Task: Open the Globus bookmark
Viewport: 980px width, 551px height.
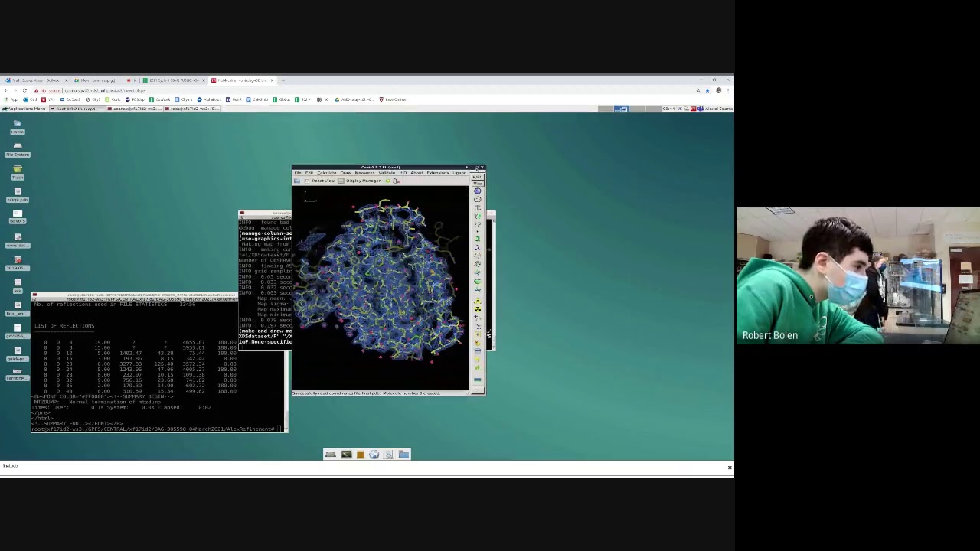Action: click(281, 99)
